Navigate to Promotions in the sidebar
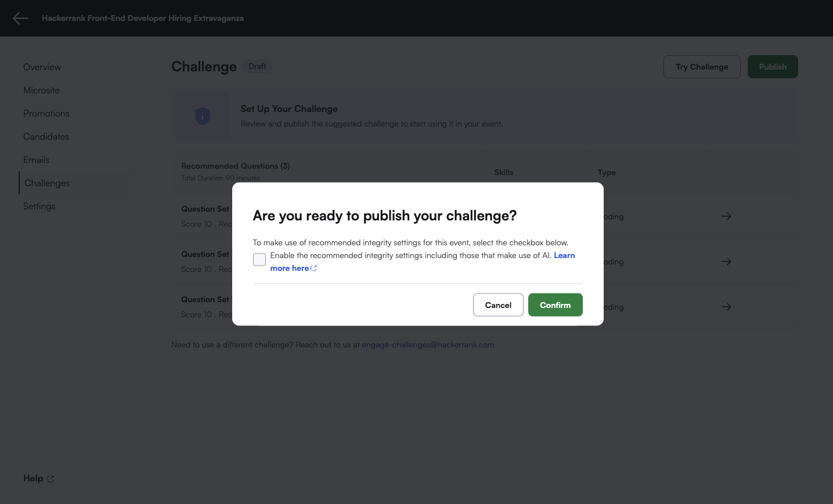Image resolution: width=833 pixels, height=504 pixels. pos(46,114)
